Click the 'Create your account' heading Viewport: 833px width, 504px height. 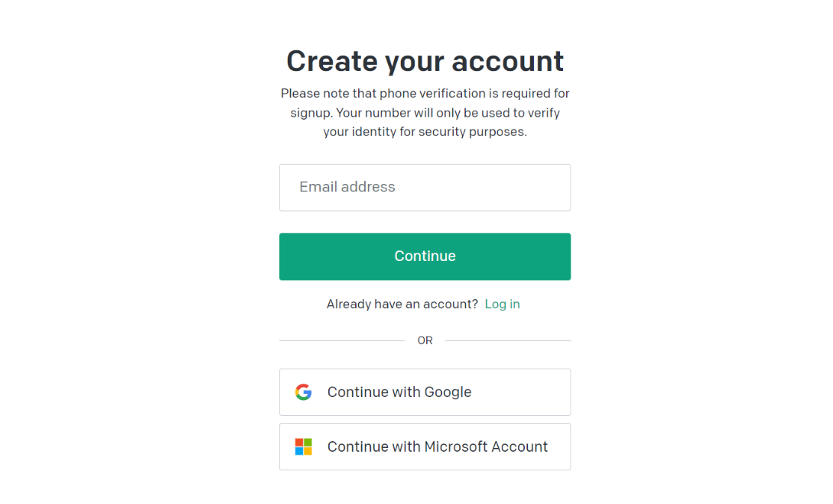[425, 61]
